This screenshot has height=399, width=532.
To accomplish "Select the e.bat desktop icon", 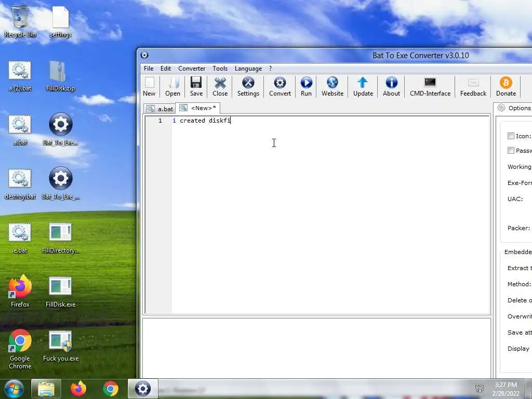I will pyautogui.click(x=20, y=238).
